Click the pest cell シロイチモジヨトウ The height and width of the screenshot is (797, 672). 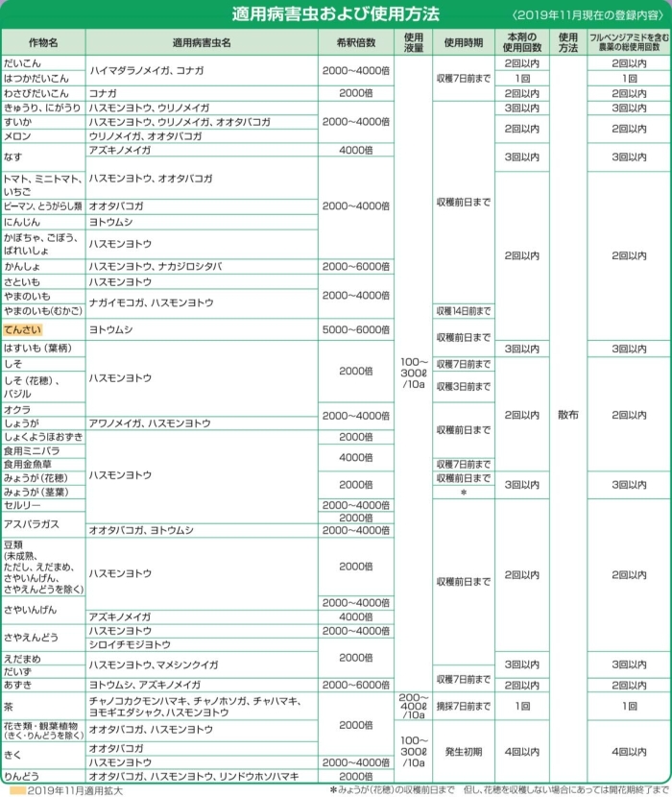point(202,644)
